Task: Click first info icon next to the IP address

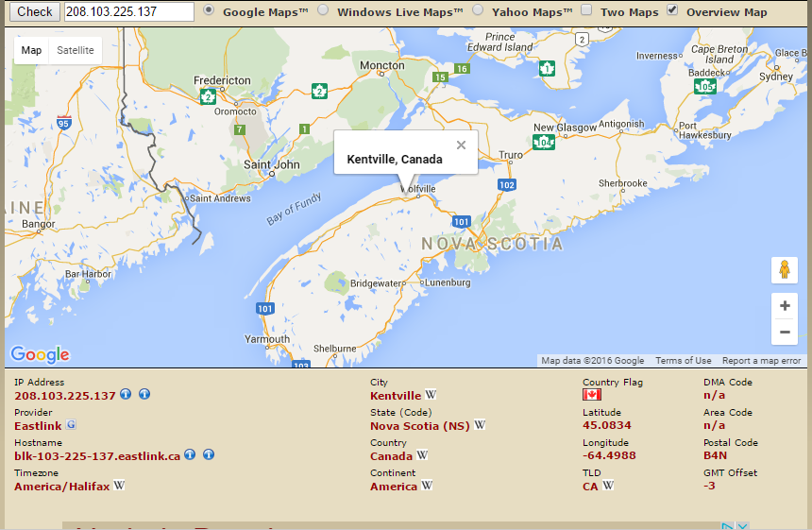Action: coord(126,394)
